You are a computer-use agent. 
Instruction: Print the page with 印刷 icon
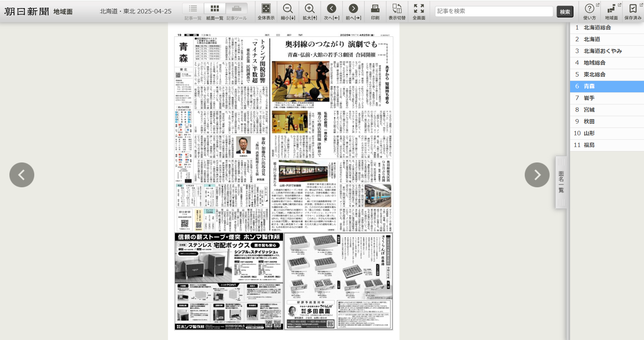(x=375, y=9)
